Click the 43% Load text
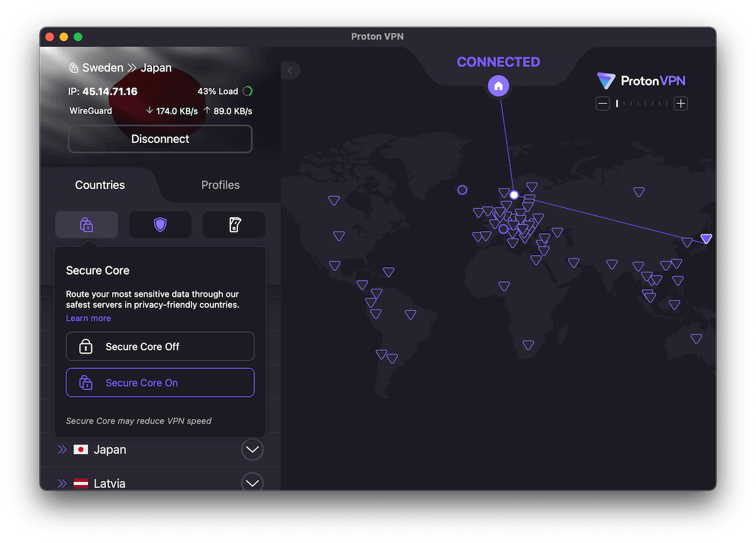This screenshot has width=756, height=543. point(217,91)
